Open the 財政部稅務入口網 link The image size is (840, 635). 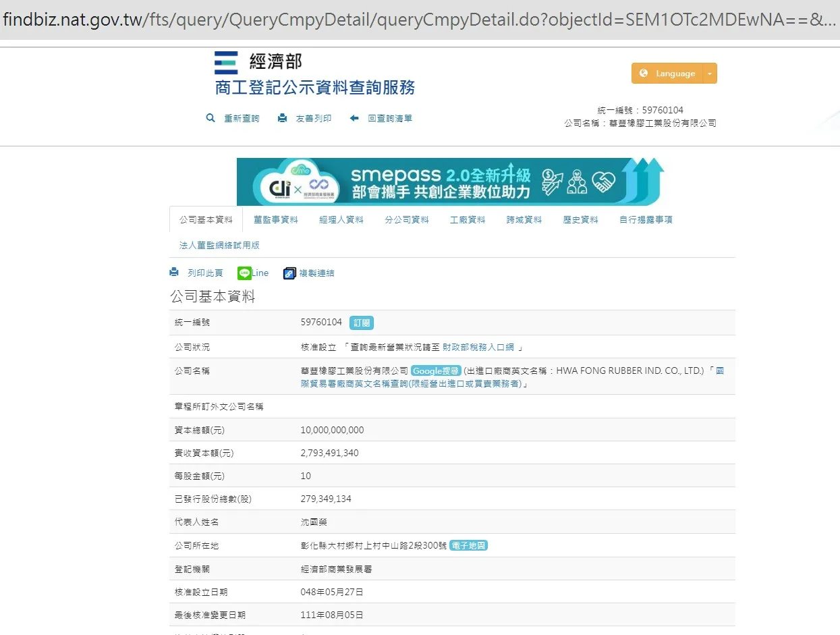478,347
